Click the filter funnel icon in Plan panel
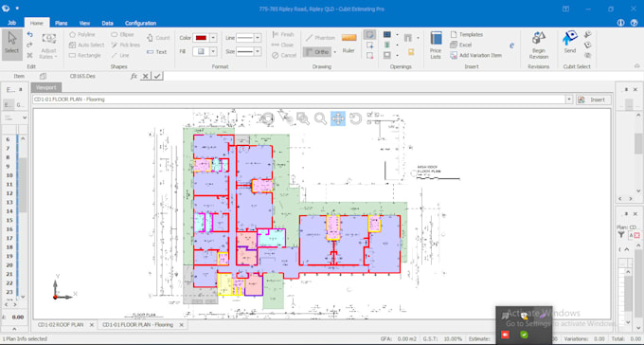 coord(621,235)
